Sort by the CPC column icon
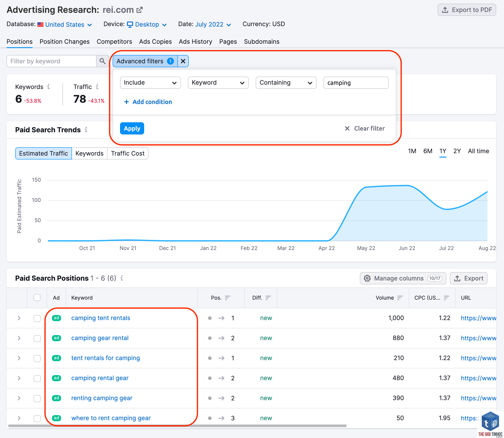The height and width of the screenshot is (438, 504). point(446,298)
